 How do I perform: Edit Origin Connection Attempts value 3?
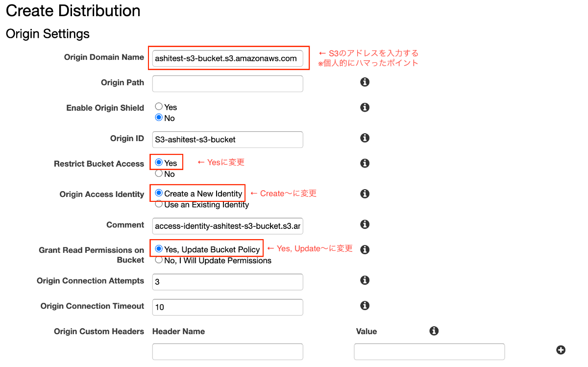[227, 282]
